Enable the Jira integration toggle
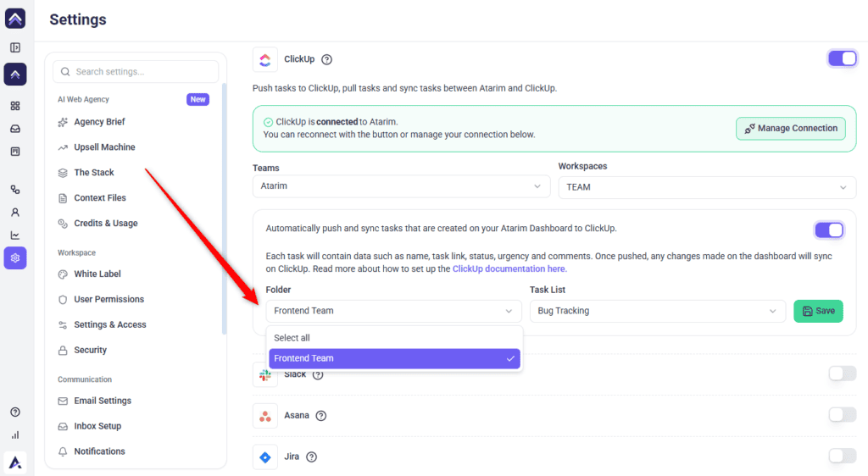This screenshot has width=868, height=476. click(x=842, y=457)
